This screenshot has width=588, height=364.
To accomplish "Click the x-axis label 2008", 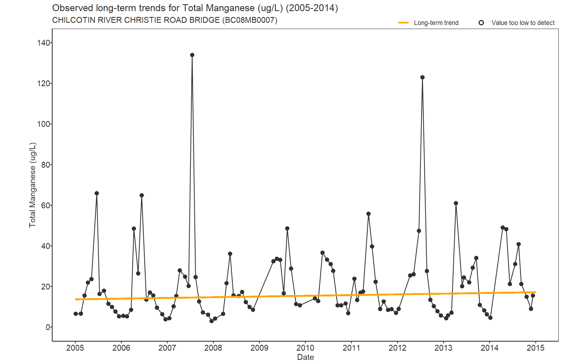I will pos(213,348).
